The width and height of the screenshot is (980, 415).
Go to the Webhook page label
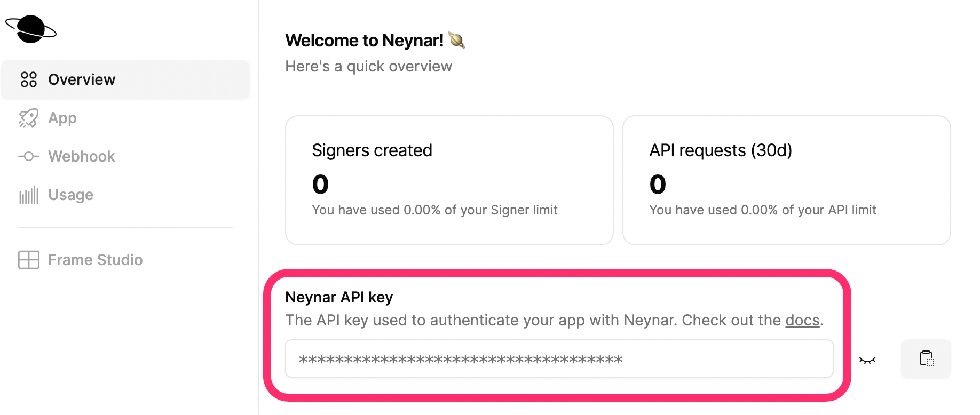point(82,156)
